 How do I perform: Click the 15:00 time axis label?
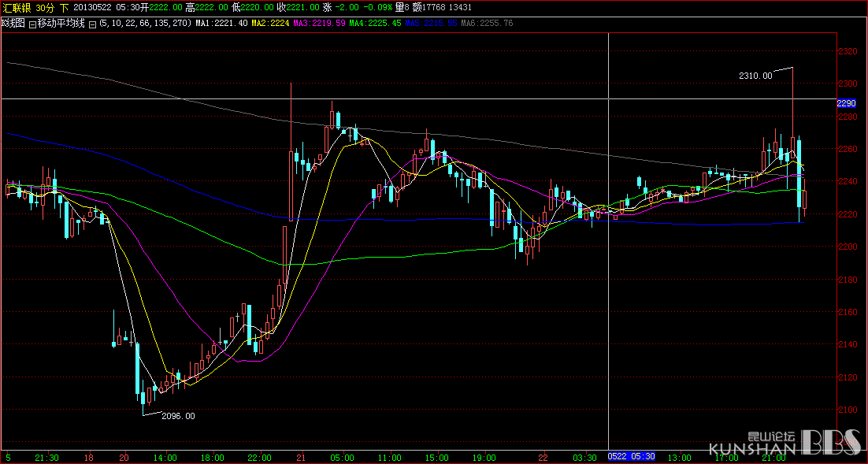tap(437, 458)
